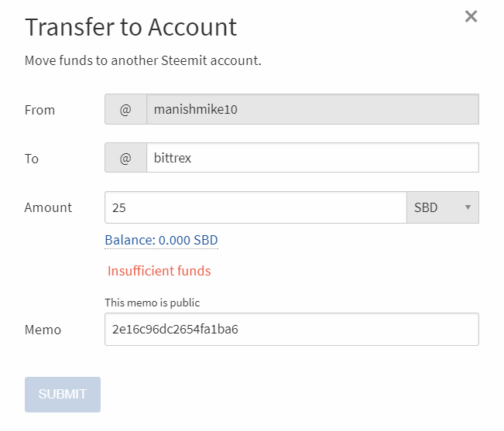
Task: Click the "Move funds to another Steemit account" text
Action: coord(143,60)
